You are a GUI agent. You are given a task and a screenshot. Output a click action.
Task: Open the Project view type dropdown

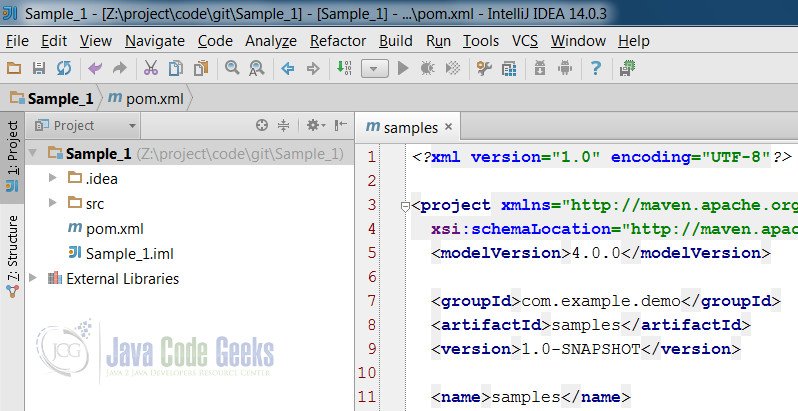(x=86, y=126)
